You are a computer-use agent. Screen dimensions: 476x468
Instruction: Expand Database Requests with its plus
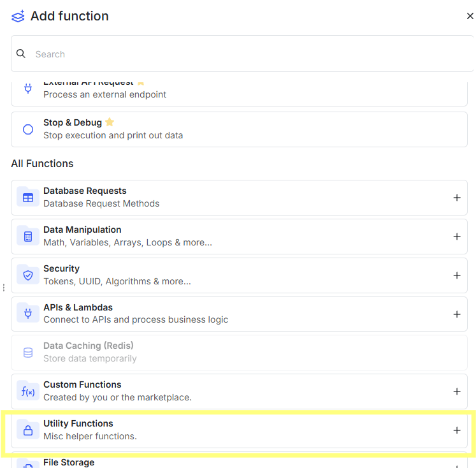point(456,198)
